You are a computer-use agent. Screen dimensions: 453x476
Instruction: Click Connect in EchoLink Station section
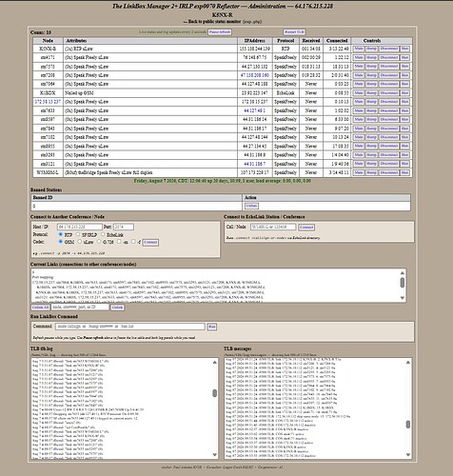point(306,228)
